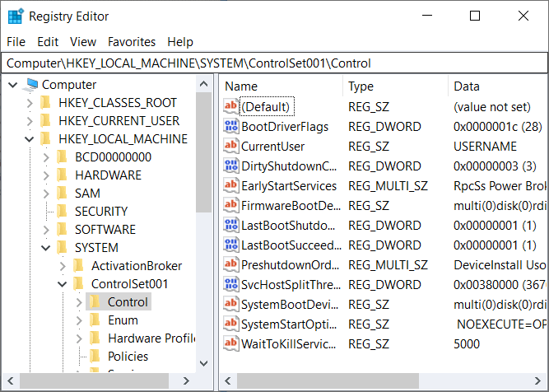The width and height of the screenshot is (549, 392).
Task: Click the HKEY_CLASSES_ROOT folder icon
Action: [x=45, y=103]
